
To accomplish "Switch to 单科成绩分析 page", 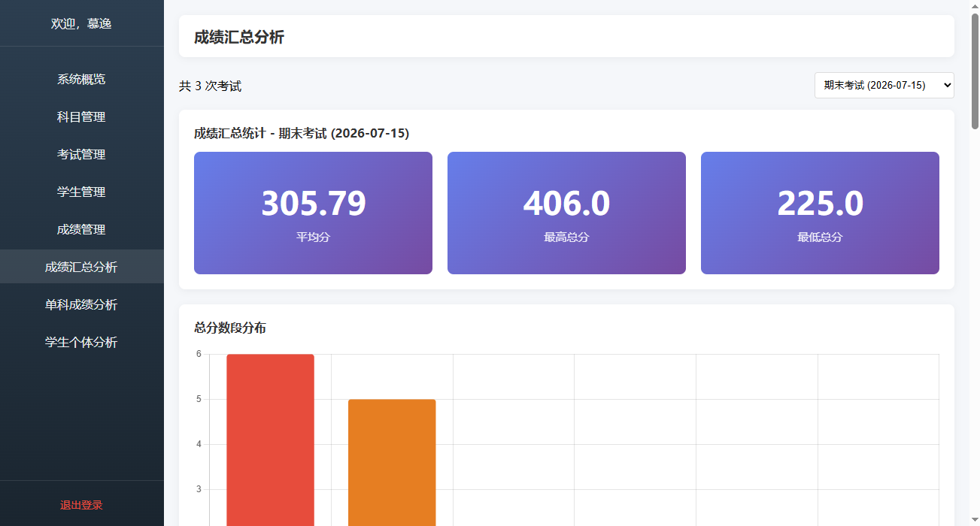I will [81, 305].
